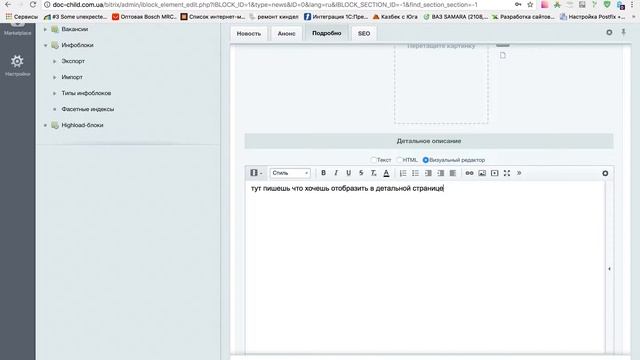This screenshot has height=360, width=640.
Task: Open the visual editor settings gear
Action: (605, 173)
